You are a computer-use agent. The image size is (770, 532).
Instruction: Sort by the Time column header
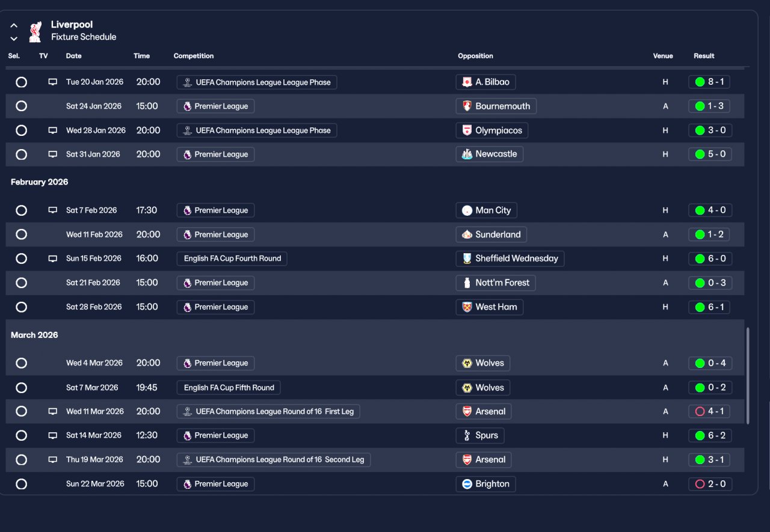pyautogui.click(x=142, y=56)
